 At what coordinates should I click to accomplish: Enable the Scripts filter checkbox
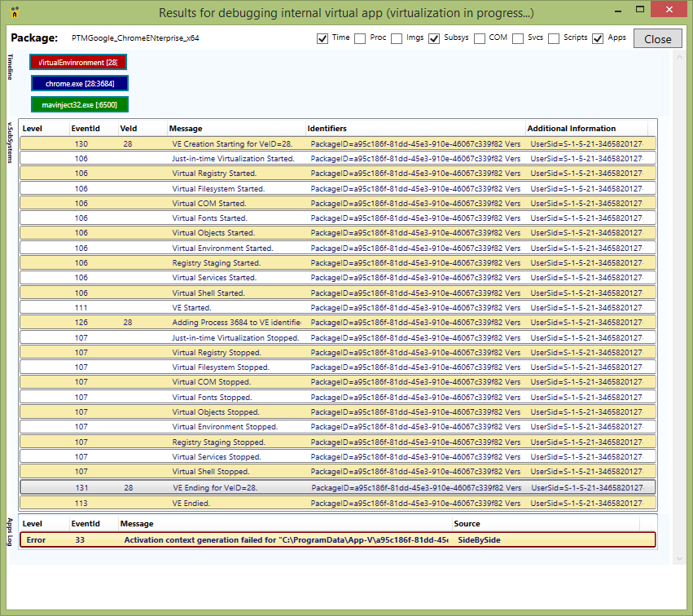coord(555,37)
